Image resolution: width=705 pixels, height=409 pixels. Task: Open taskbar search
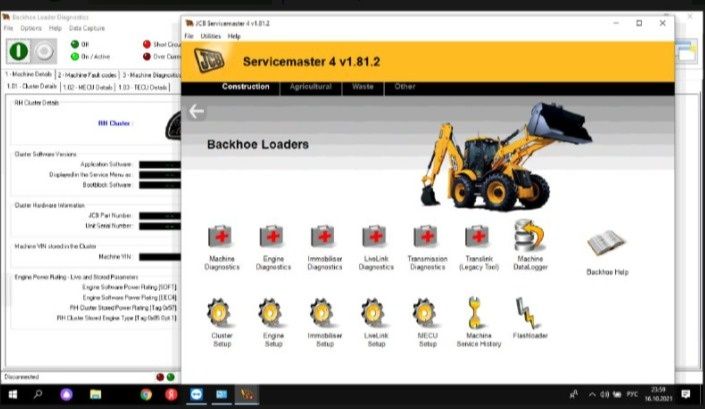pos(38,395)
